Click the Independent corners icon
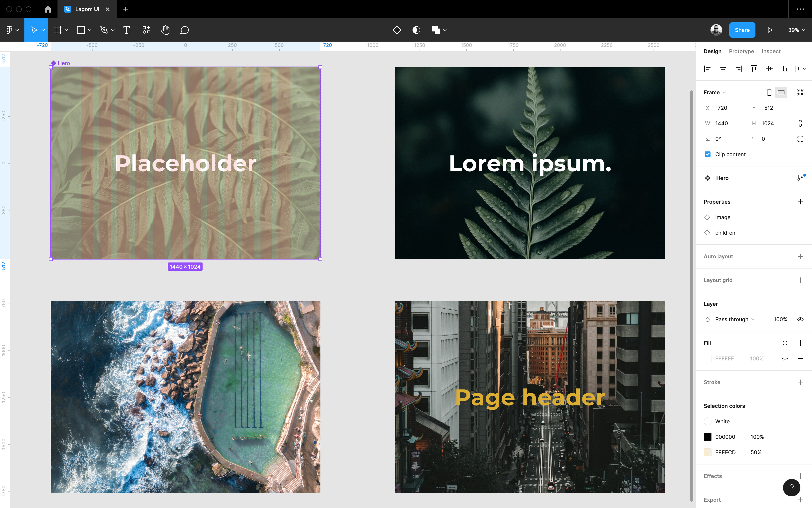Screen dimensions: 812x508 click(x=800, y=139)
